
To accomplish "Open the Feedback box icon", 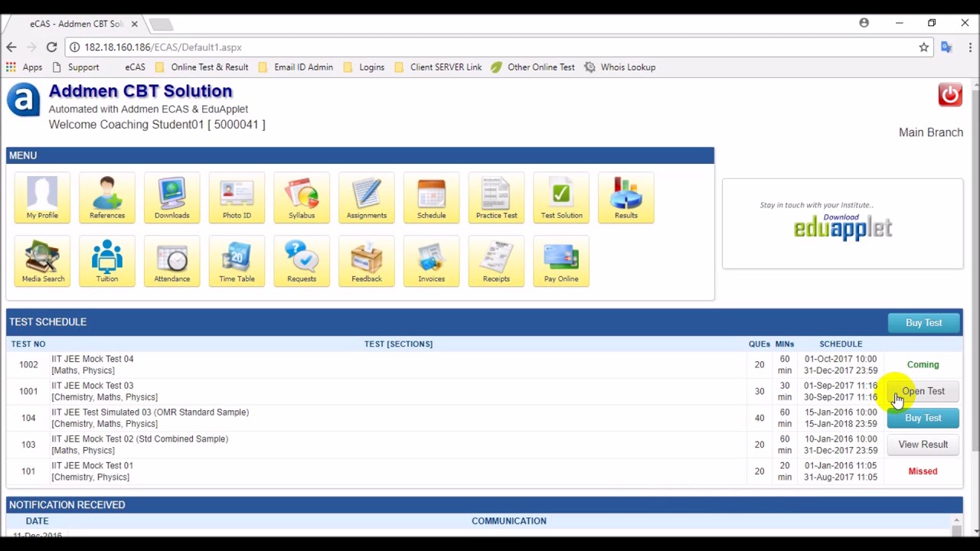I will [x=367, y=261].
